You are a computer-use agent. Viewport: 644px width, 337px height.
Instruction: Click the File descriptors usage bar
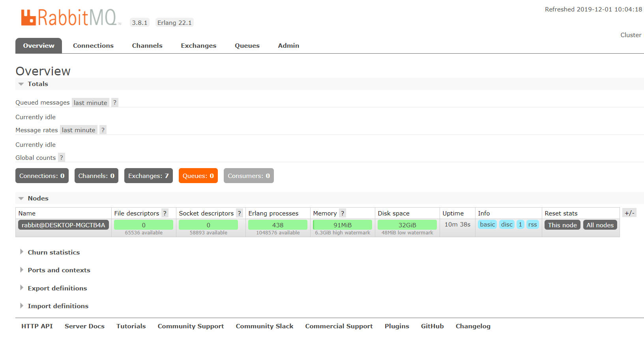pos(144,225)
